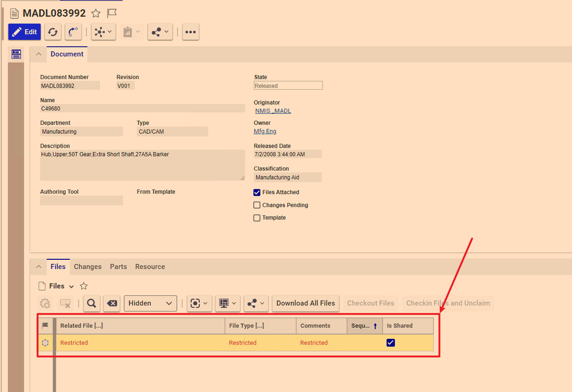
Task: Open the NMIS_MADL originator link
Action: point(273,111)
